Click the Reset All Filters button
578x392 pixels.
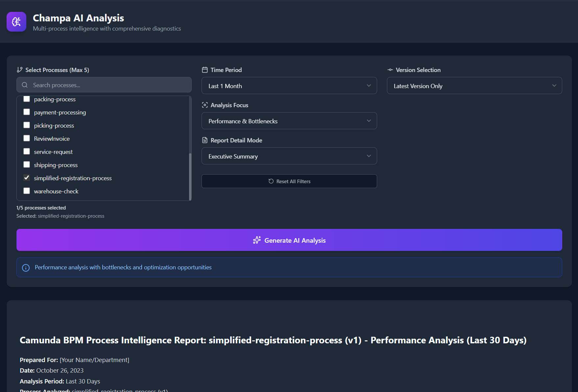click(x=289, y=181)
